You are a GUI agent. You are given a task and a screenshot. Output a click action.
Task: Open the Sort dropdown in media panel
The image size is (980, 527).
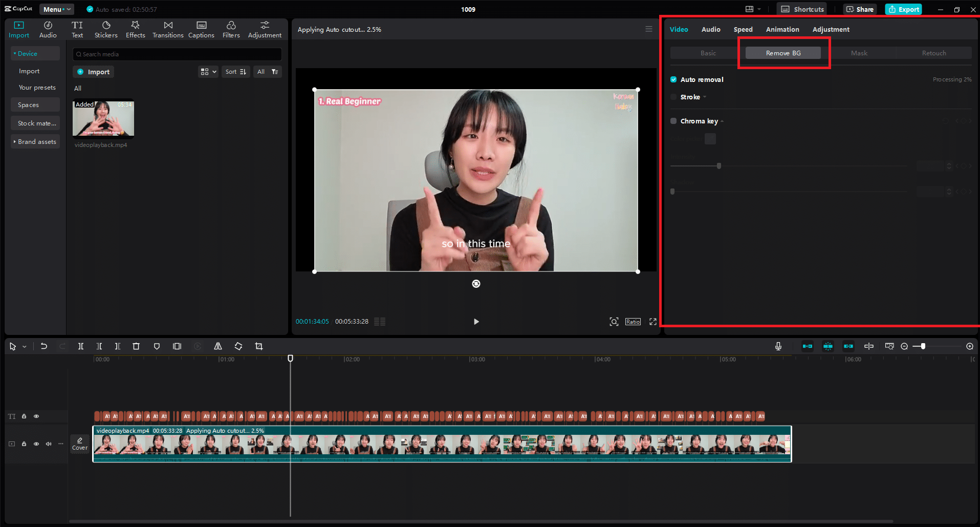[x=236, y=72]
